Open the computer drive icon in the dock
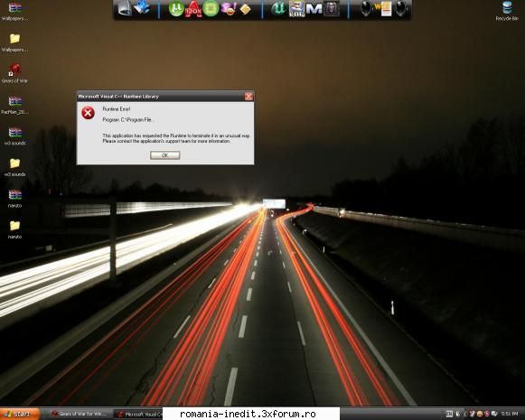Viewport: 525px width, 420px height. [x=124, y=8]
